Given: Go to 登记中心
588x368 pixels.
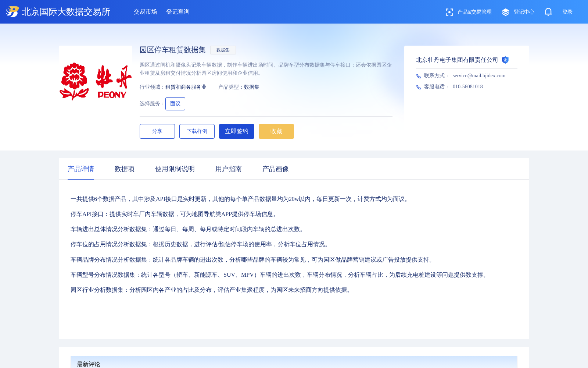Looking at the screenshot, I should [524, 12].
